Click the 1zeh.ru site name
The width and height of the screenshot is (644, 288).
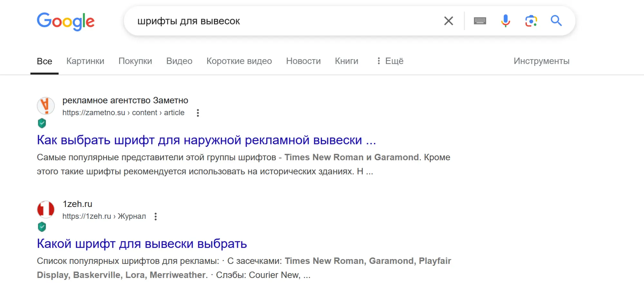77,204
